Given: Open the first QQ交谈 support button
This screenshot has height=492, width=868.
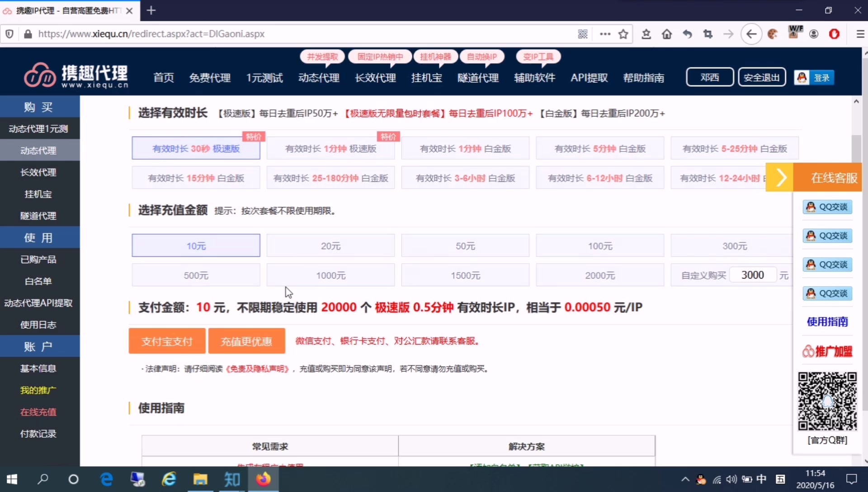Looking at the screenshot, I should pyautogui.click(x=827, y=207).
